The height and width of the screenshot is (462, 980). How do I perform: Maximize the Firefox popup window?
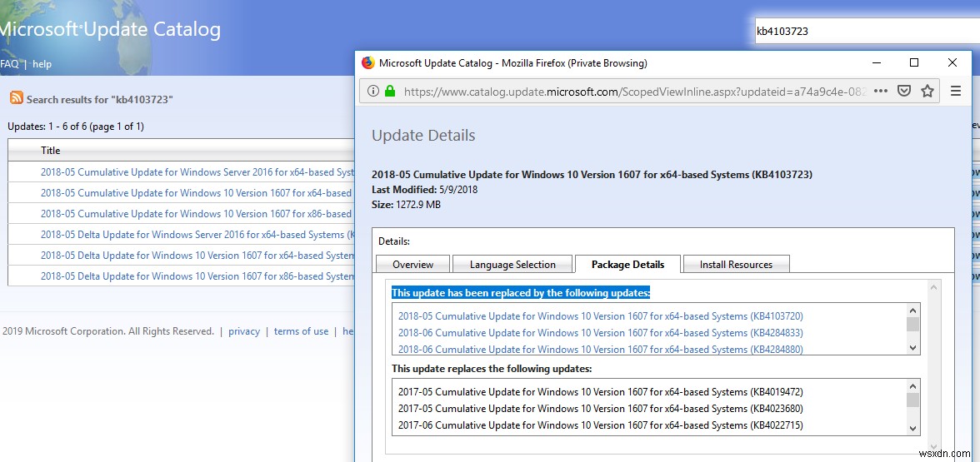point(913,62)
